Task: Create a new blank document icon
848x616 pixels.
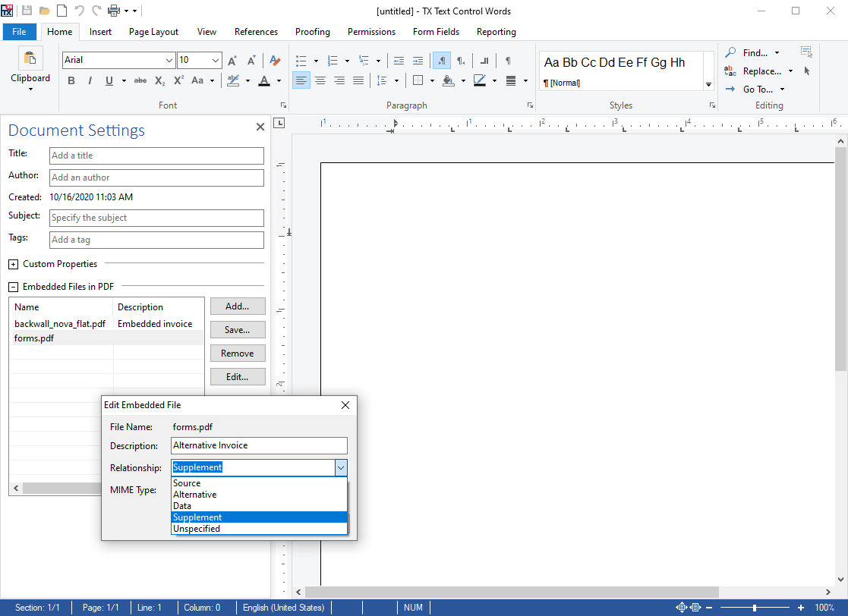Action: tap(62, 11)
